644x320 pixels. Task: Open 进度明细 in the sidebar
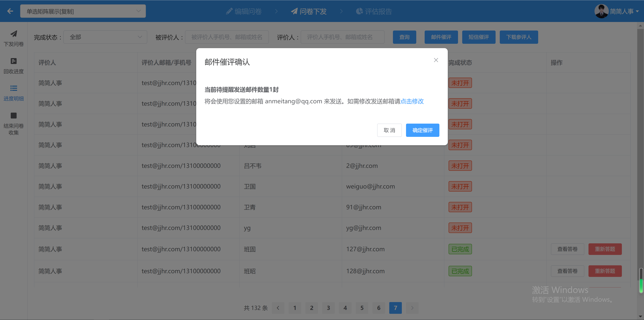pyautogui.click(x=13, y=93)
